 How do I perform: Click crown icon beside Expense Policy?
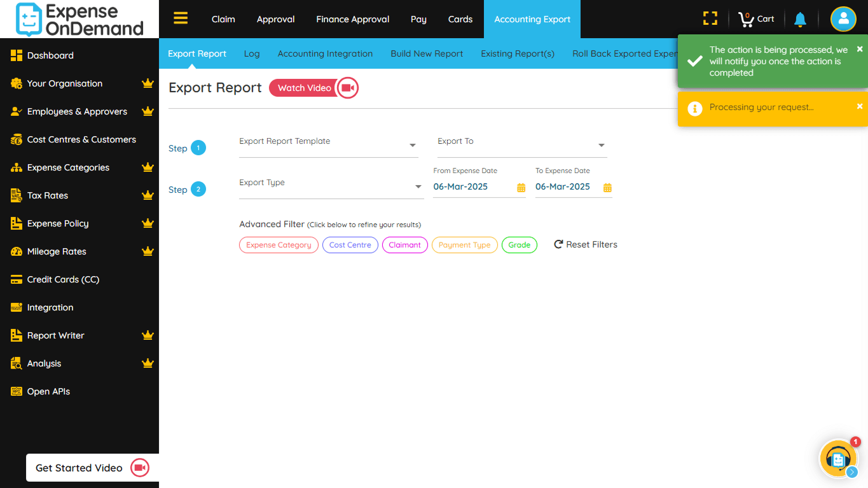coord(148,223)
